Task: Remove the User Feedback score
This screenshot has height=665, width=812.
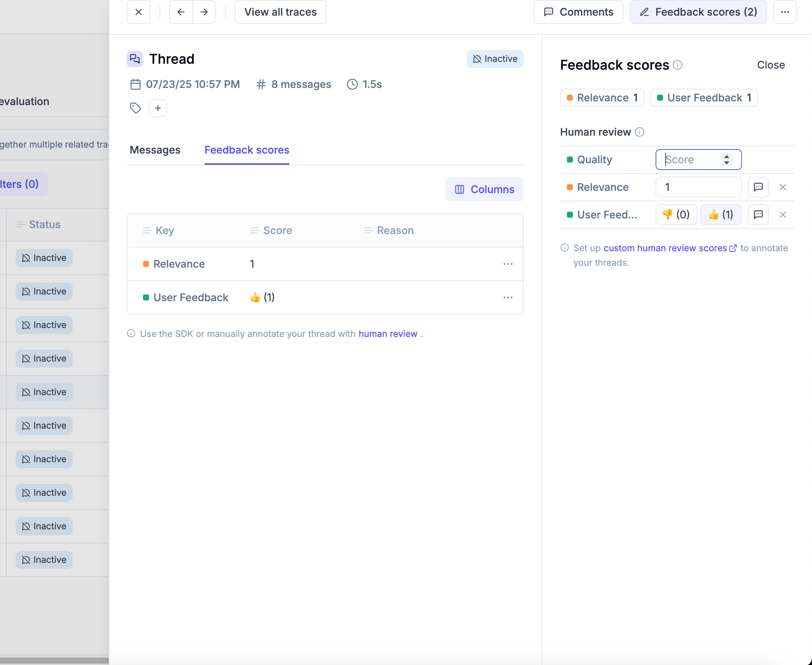Action: click(x=783, y=214)
